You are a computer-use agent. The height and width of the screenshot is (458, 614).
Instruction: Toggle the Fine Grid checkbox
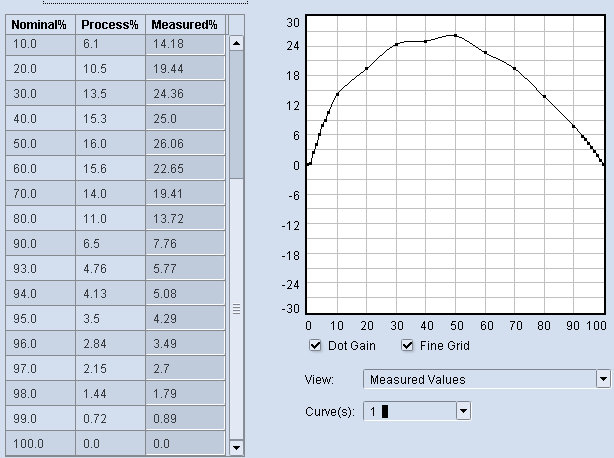point(407,346)
